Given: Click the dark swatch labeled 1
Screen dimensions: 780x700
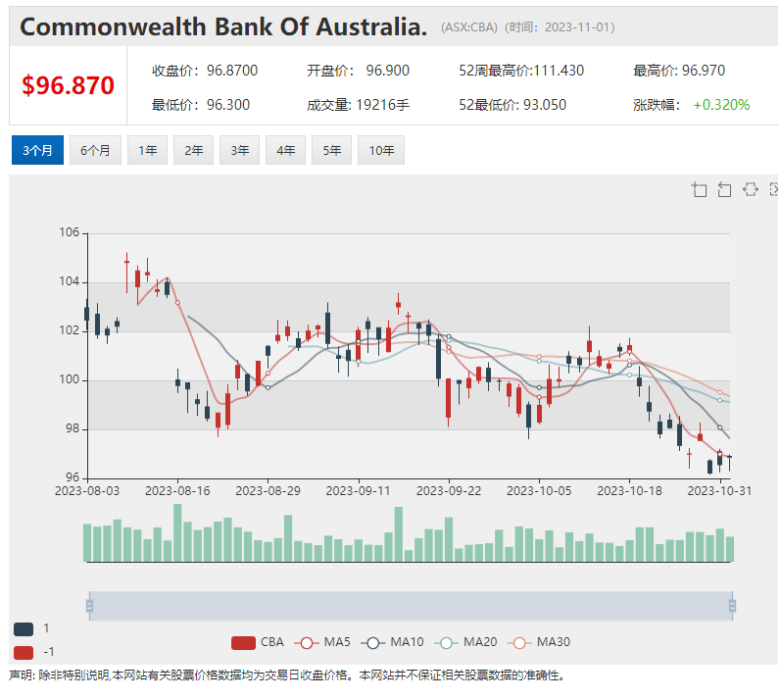Looking at the screenshot, I should pos(24,628).
